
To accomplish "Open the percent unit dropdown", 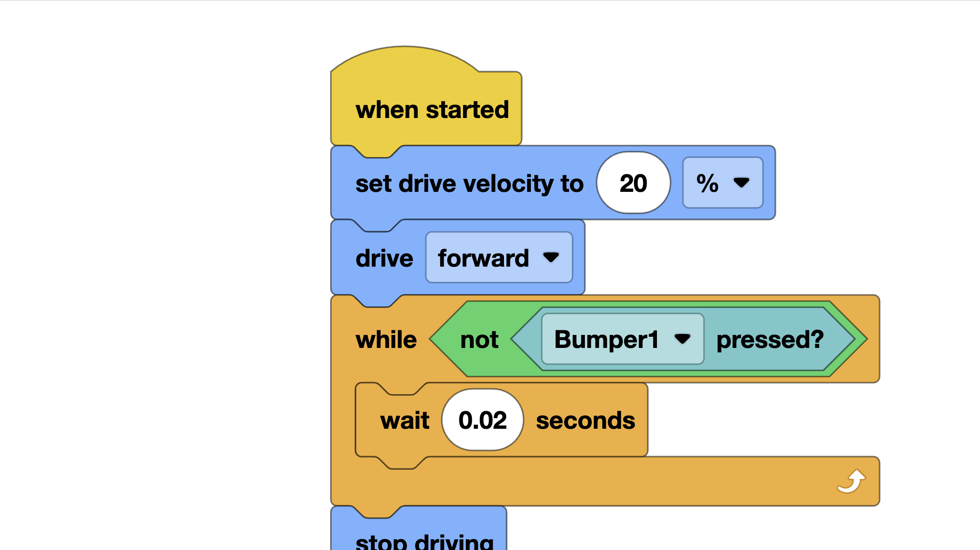I will 722,183.
